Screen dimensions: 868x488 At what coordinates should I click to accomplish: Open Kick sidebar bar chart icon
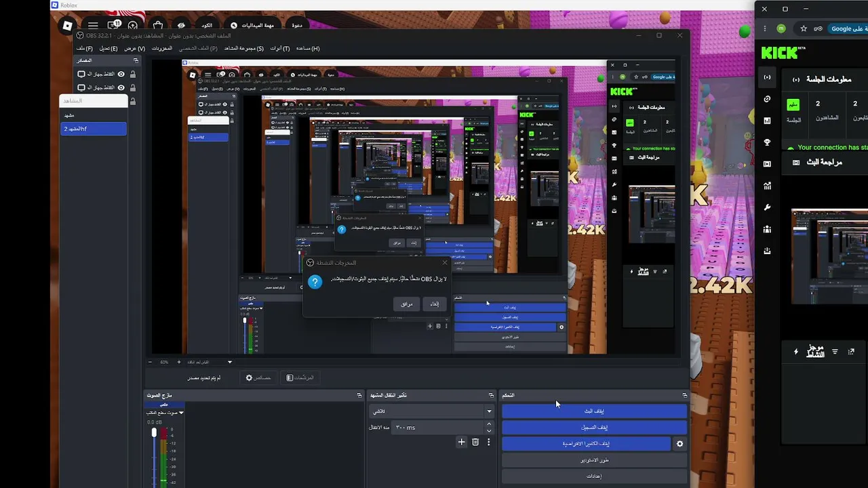[767, 121]
